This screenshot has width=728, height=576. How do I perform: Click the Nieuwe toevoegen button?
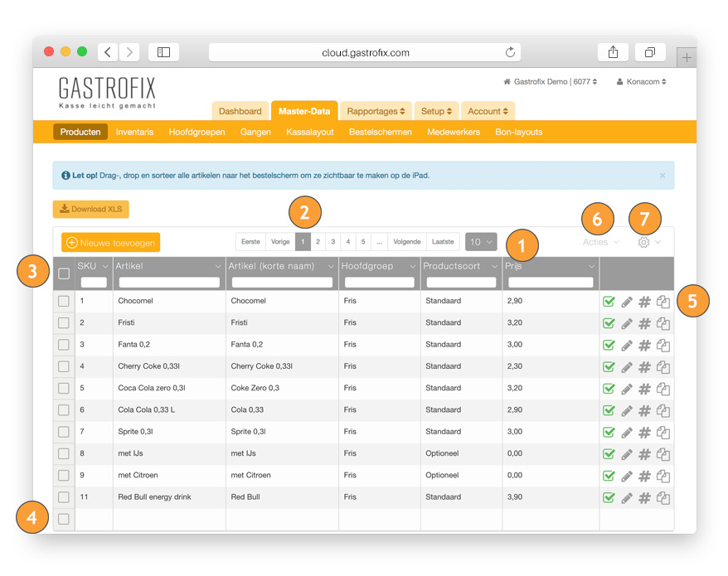pos(110,242)
